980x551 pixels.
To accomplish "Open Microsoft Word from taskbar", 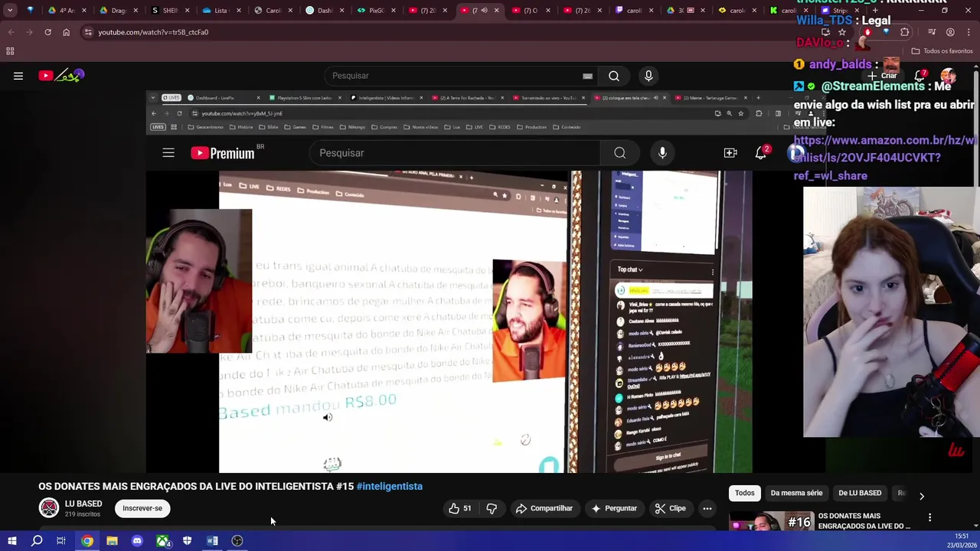I will point(212,541).
